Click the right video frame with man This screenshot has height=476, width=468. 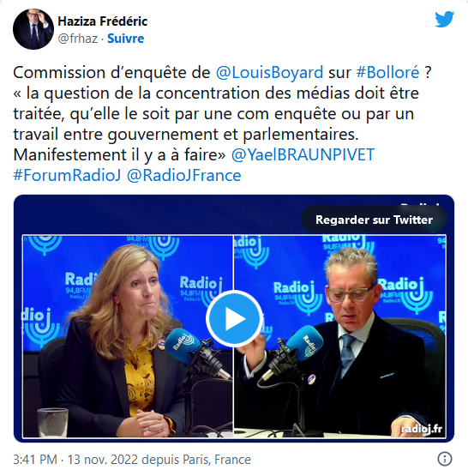point(339,336)
